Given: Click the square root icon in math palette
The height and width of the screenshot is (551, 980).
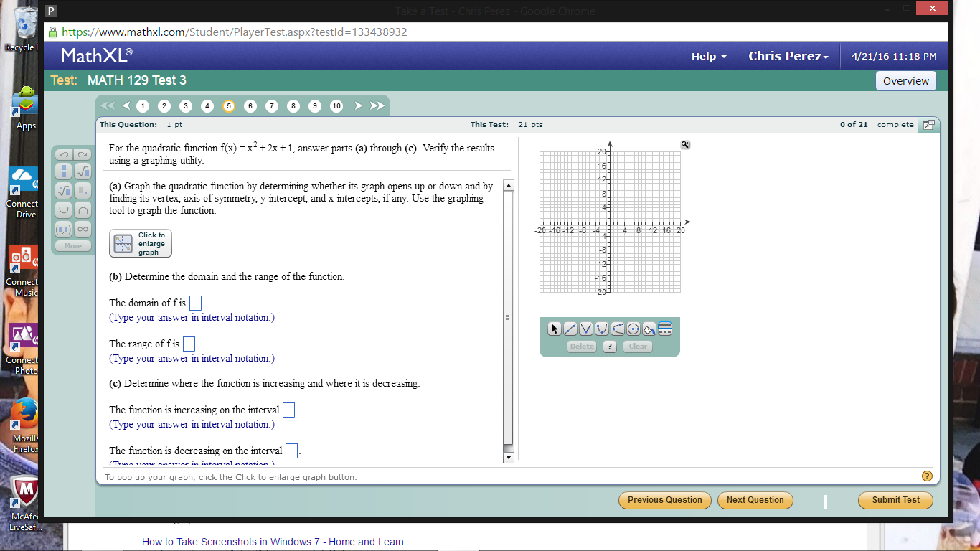Looking at the screenshot, I should (82, 173).
